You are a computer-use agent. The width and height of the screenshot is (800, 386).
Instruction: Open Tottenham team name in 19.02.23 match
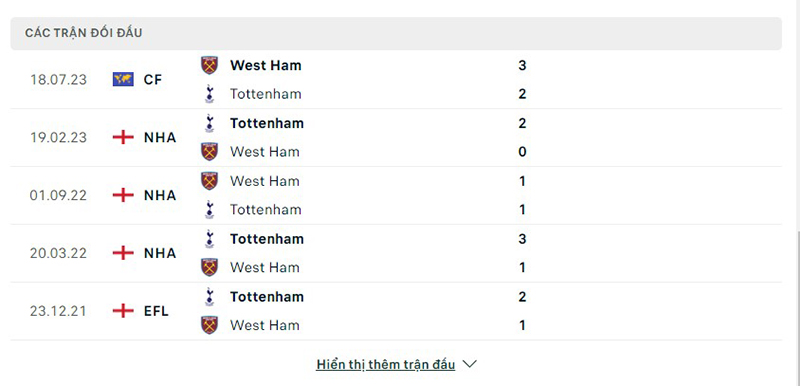click(x=267, y=123)
